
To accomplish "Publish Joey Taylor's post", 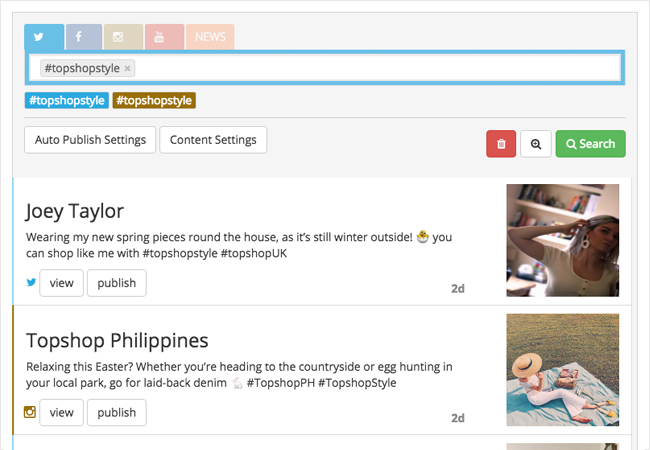I will point(116,283).
